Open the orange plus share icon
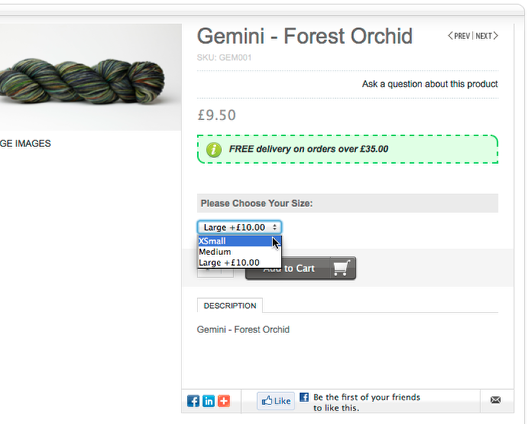532x424 pixels. (x=224, y=401)
